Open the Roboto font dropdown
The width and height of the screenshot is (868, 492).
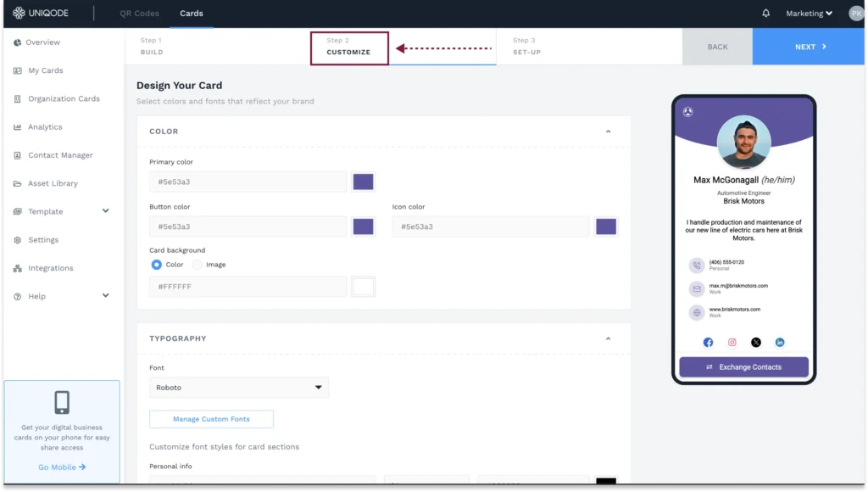(x=238, y=388)
